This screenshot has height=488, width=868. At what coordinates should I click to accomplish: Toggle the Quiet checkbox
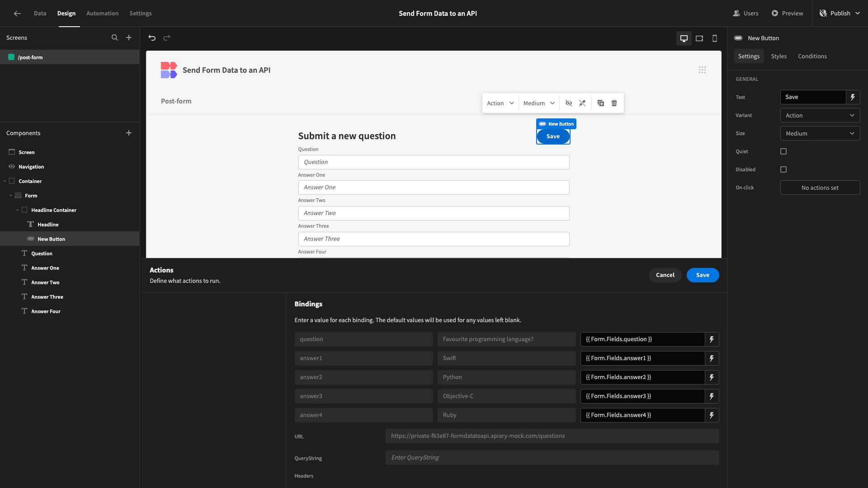click(x=783, y=151)
